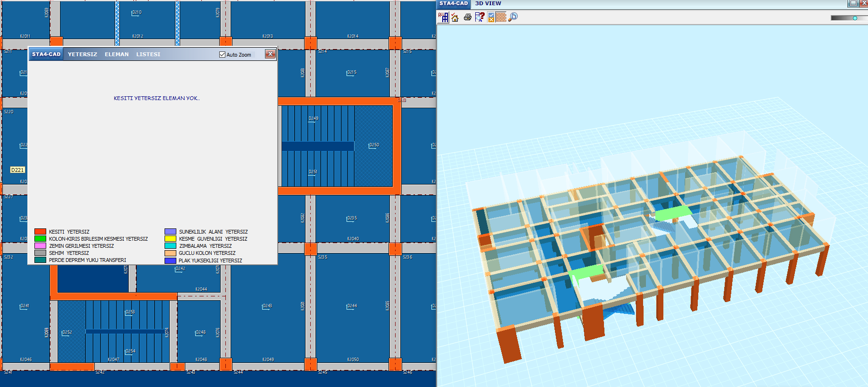Image resolution: width=868 pixels, height=387 pixels.
Task: Click the yellow KESME GUVENLIGI swatch
Action: (170, 239)
